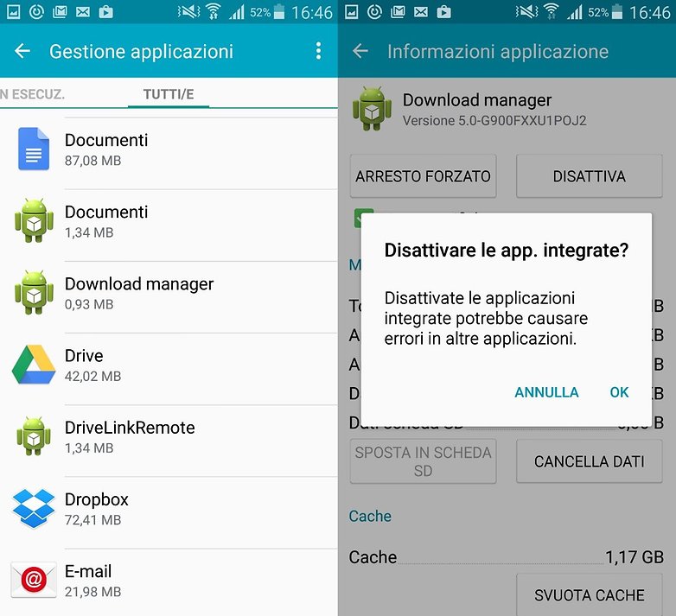Confirm the dialog with OK
Screen dimensions: 676x616
point(619,392)
